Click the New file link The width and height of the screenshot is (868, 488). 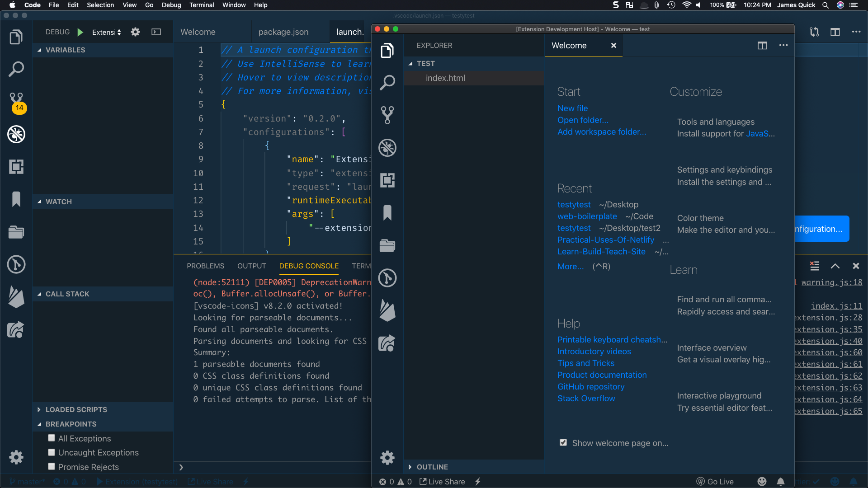pyautogui.click(x=572, y=108)
